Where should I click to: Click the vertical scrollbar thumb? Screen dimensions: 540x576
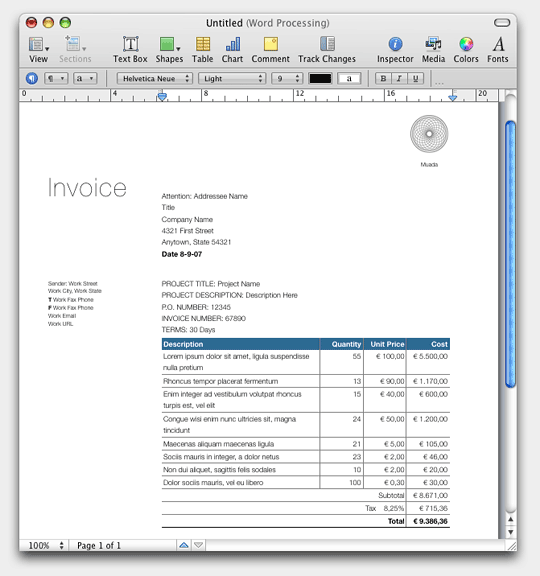[x=510, y=253]
